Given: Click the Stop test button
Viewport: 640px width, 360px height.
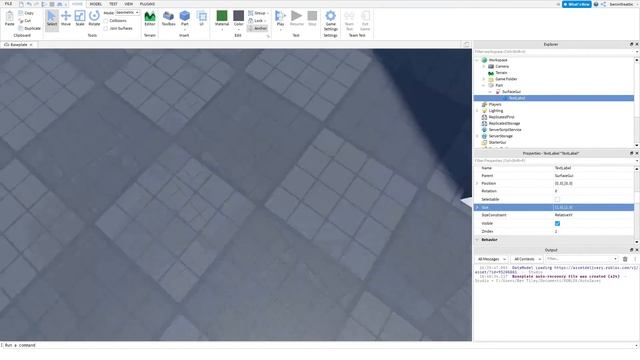Looking at the screenshot, I should pos(312,19).
